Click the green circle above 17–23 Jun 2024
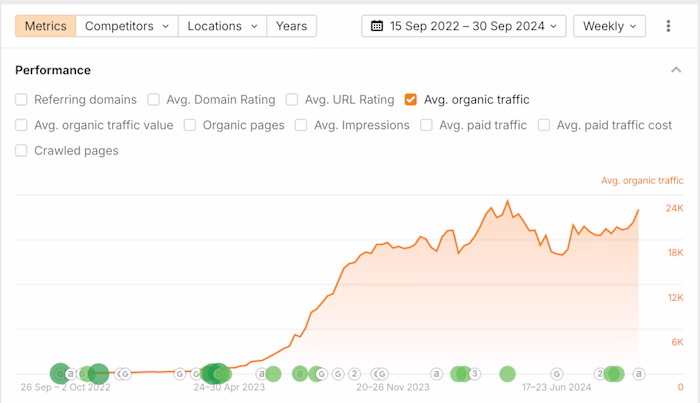 [507, 374]
